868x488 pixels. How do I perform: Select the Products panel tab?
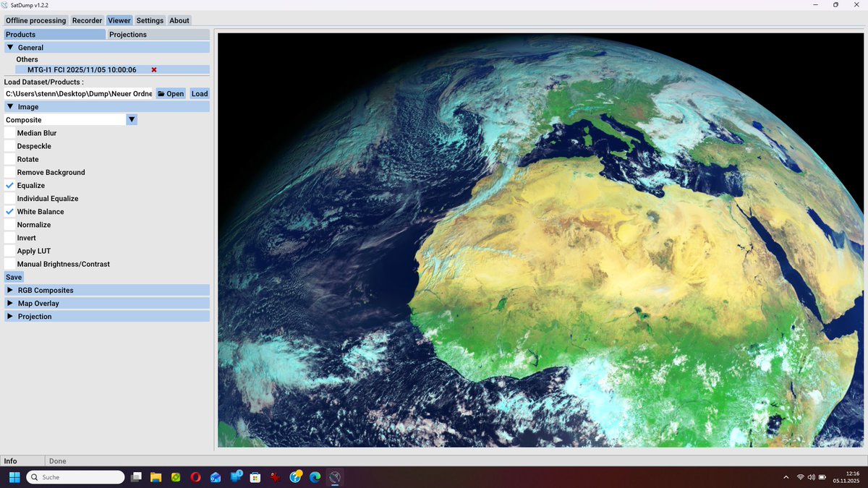[x=55, y=34]
